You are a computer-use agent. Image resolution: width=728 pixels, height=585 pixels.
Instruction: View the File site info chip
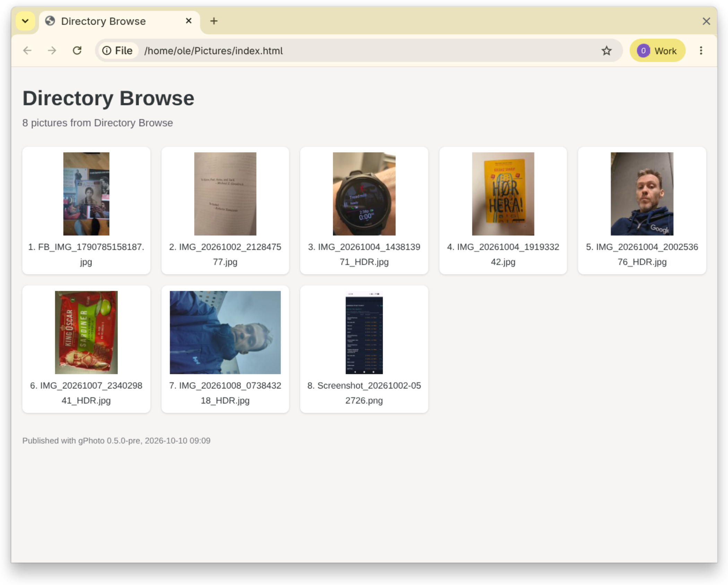point(118,51)
